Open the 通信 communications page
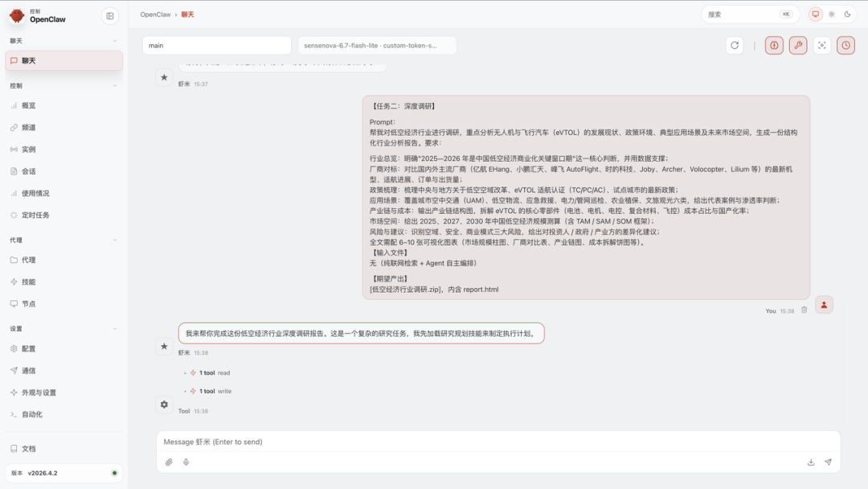Viewport: 868px width, 489px height. (64, 371)
